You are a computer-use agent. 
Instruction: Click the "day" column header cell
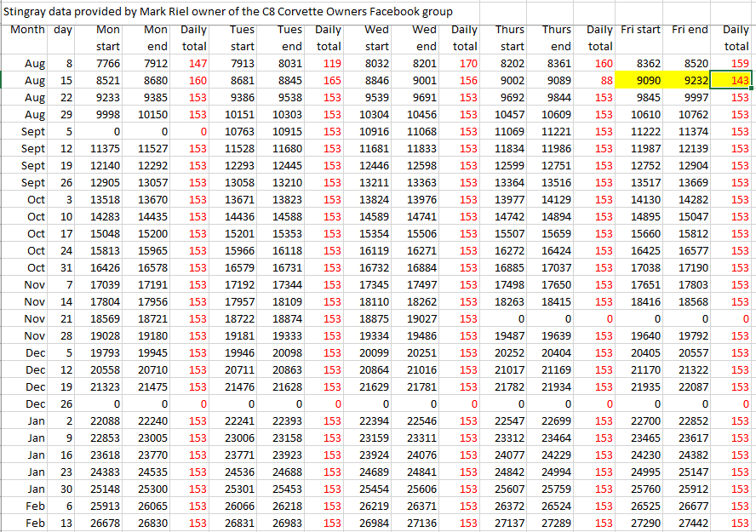click(62, 30)
